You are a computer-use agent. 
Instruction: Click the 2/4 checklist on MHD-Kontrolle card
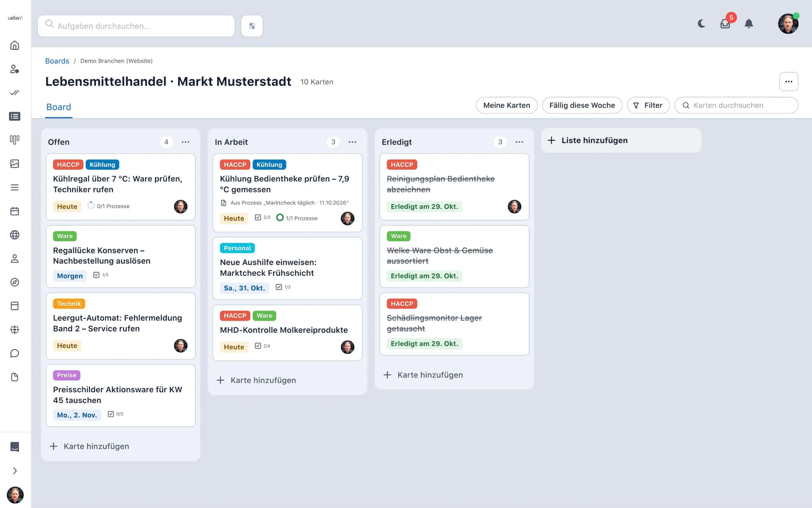click(263, 346)
